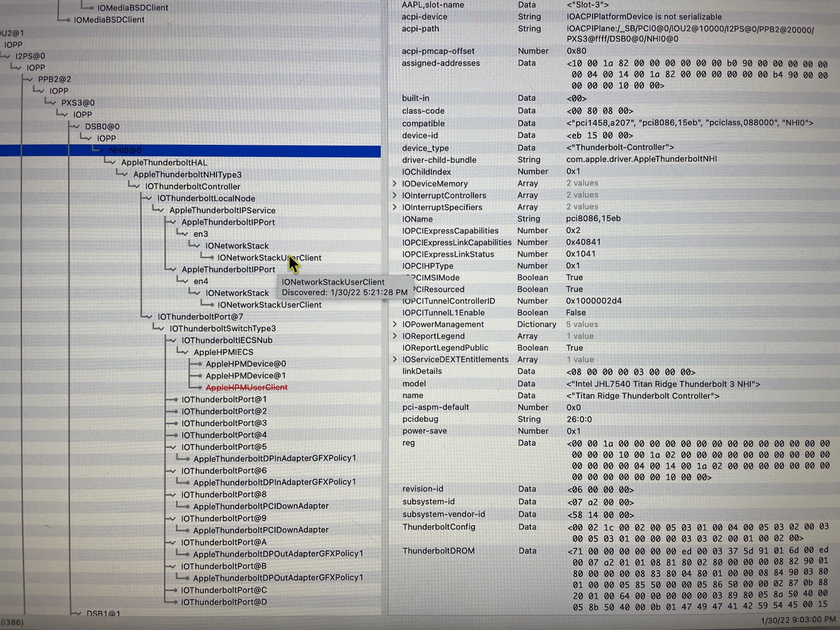Viewport: 840px width, 630px height.
Task: Expand the IOReportLegend array
Action: (x=394, y=336)
